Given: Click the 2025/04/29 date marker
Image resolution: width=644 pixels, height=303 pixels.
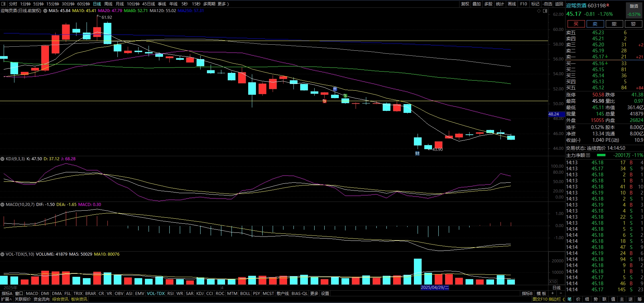Looking at the screenshot, I should tap(435, 288).
